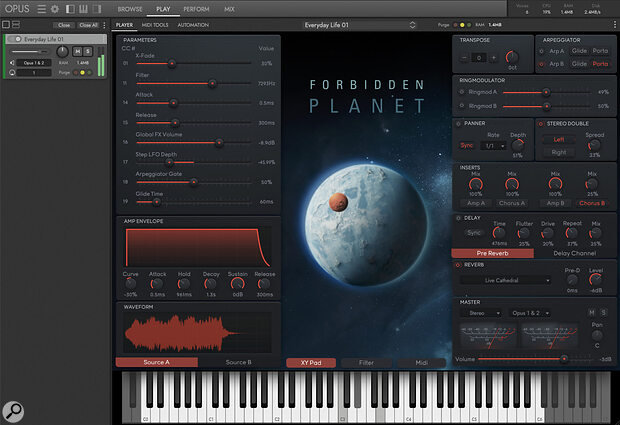This screenshot has height=425, width=620.
Task: Disable the Stereo Double power toggle
Action: pos(541,124)
